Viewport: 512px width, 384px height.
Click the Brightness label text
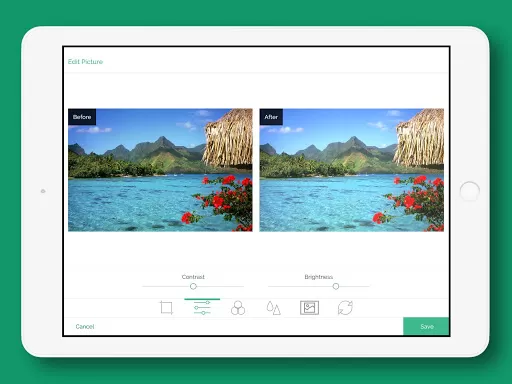[x=319, y=277]
